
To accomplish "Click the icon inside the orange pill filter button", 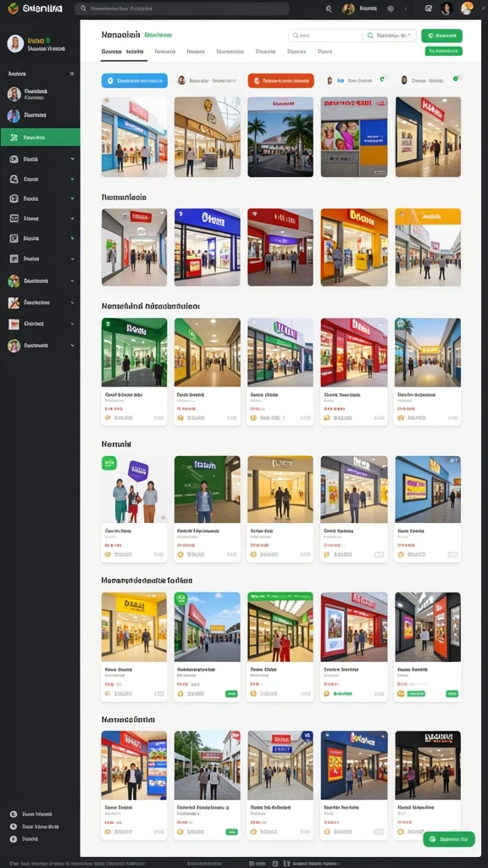I will click(256, 81).
